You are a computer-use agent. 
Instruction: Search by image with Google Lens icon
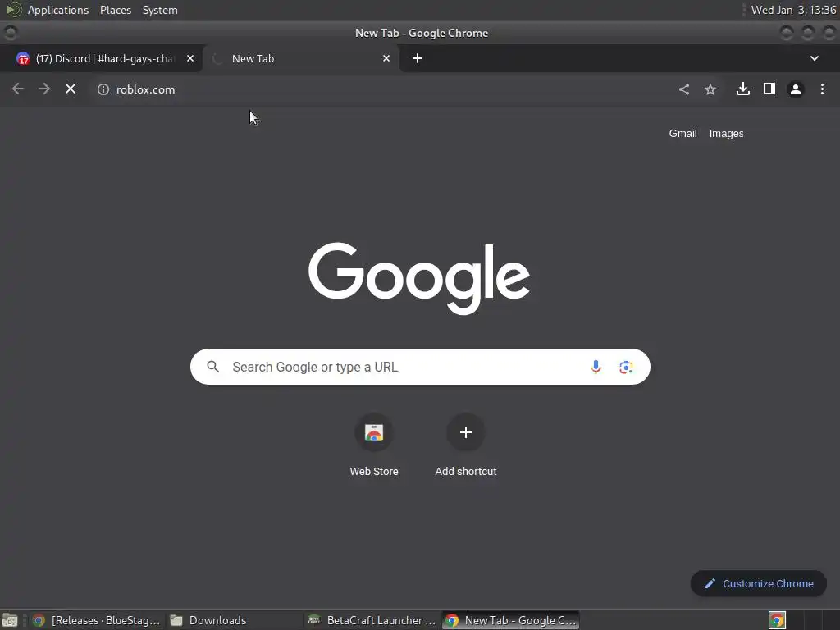(626, 367)
